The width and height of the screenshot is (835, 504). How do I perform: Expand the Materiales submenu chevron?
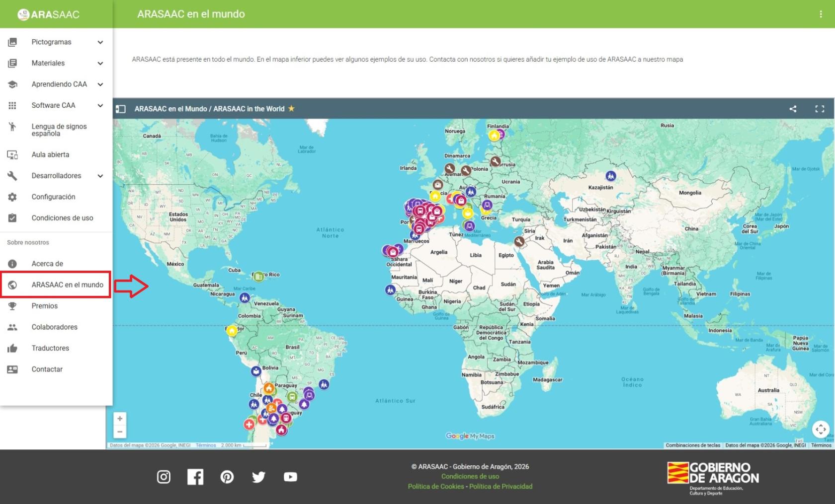(100, 63)
